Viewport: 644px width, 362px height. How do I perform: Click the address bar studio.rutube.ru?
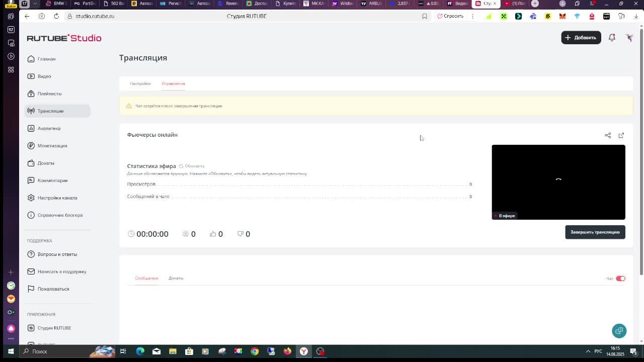click(x=95, y=16)
